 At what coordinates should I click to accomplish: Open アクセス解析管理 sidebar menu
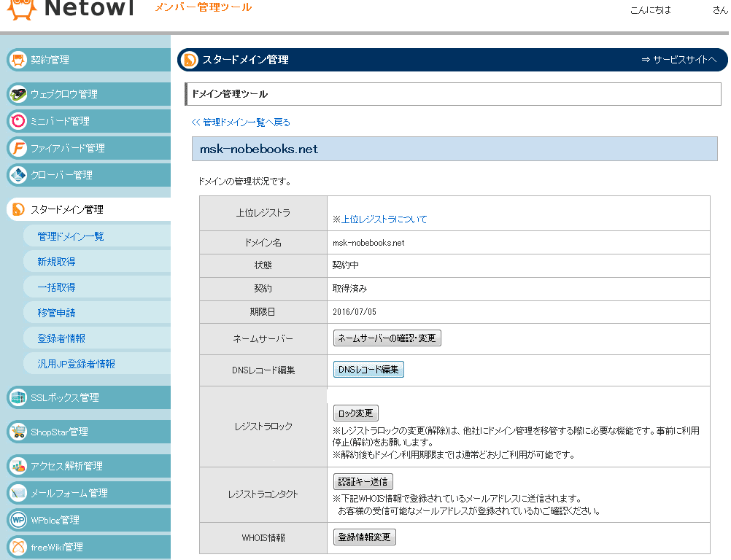pos(88,466)
